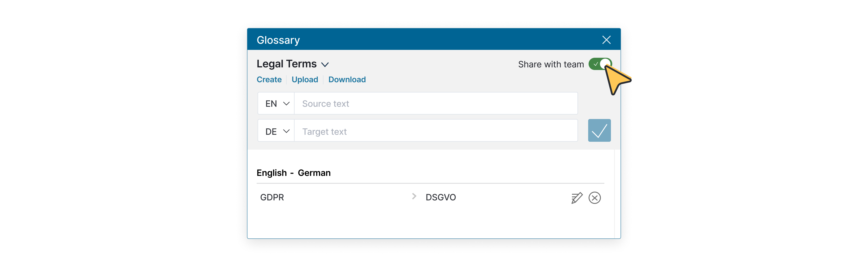The height and width of the screenshot is (266, 868).
Task: Click the blue checkmark confirm icon
Action: tap(600, 132)
